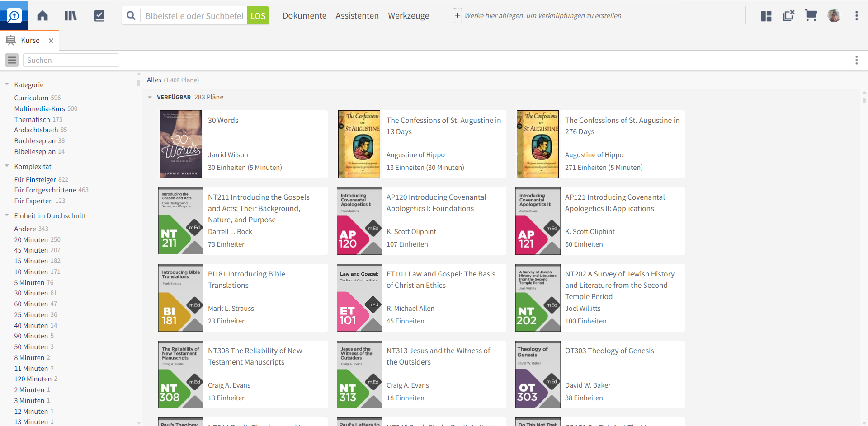The width and height of the screenshot is (868, 426).
Task: Collapse the Kategorie section
Action: [x=7, y=84]
